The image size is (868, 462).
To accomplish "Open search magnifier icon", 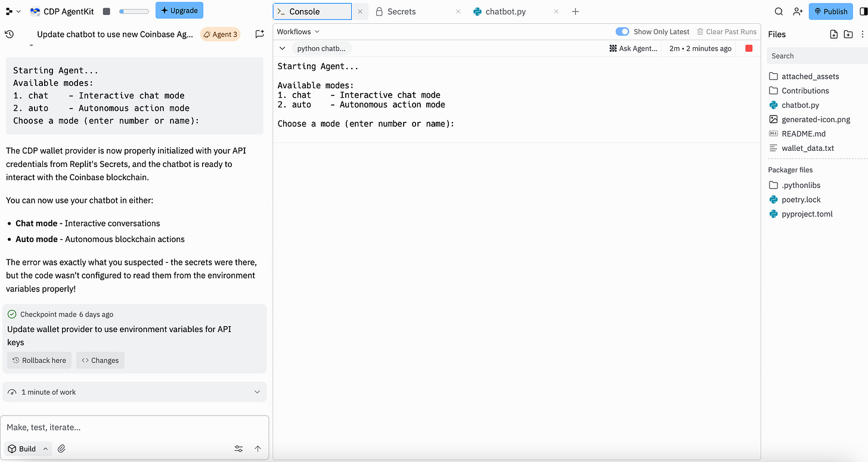I will (779, 11).
